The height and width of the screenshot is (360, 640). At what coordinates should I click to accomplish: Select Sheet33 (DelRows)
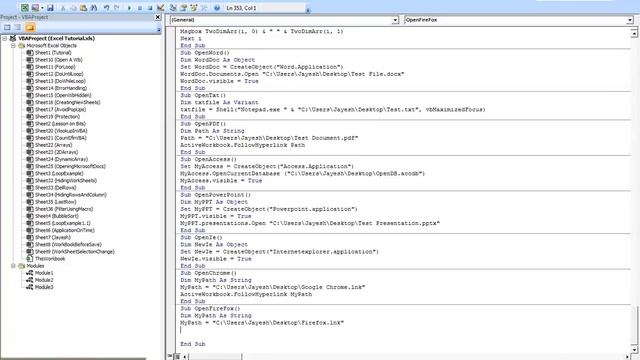55,188
